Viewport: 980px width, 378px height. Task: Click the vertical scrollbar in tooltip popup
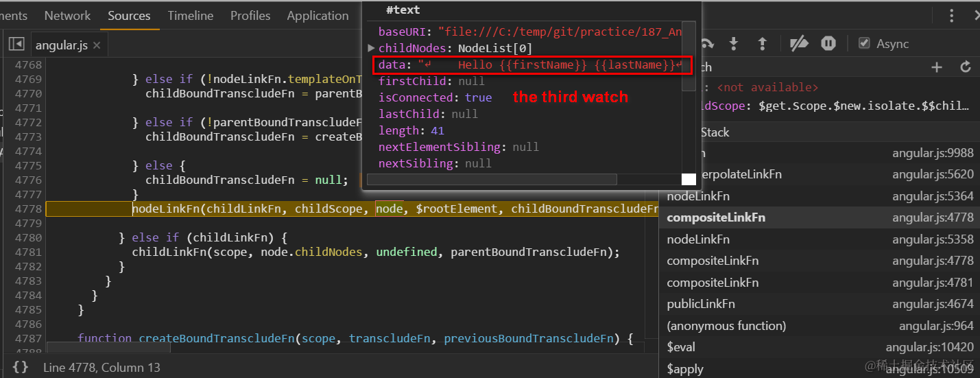tap(689, 56)
